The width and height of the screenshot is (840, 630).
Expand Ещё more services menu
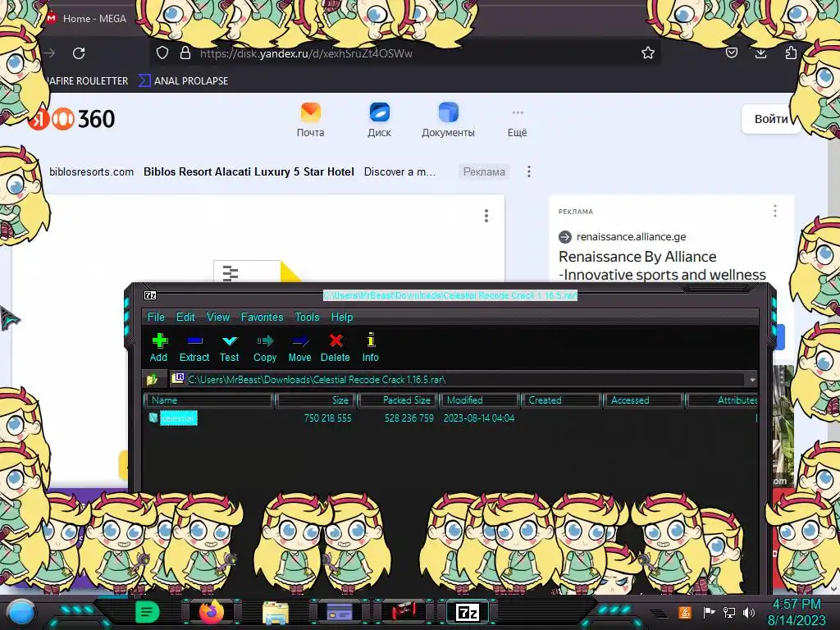517,123
